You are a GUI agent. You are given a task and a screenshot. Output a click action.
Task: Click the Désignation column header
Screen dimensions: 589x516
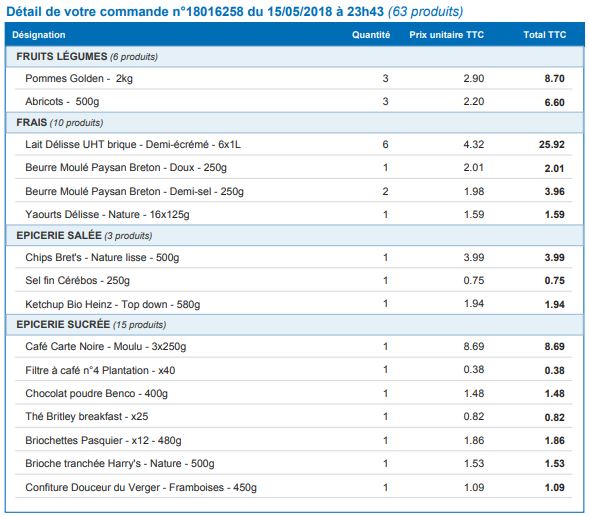[39, 35]
